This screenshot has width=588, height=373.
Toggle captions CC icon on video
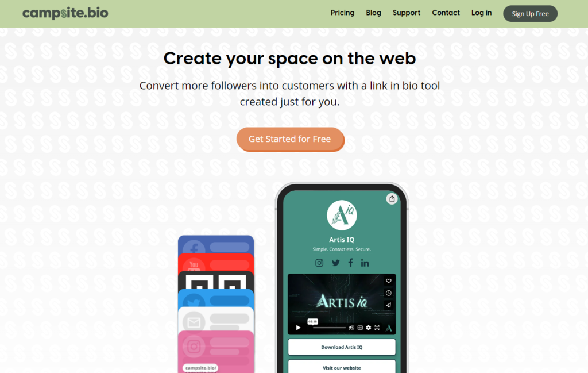pyautogui.click(x=360, y=328)
